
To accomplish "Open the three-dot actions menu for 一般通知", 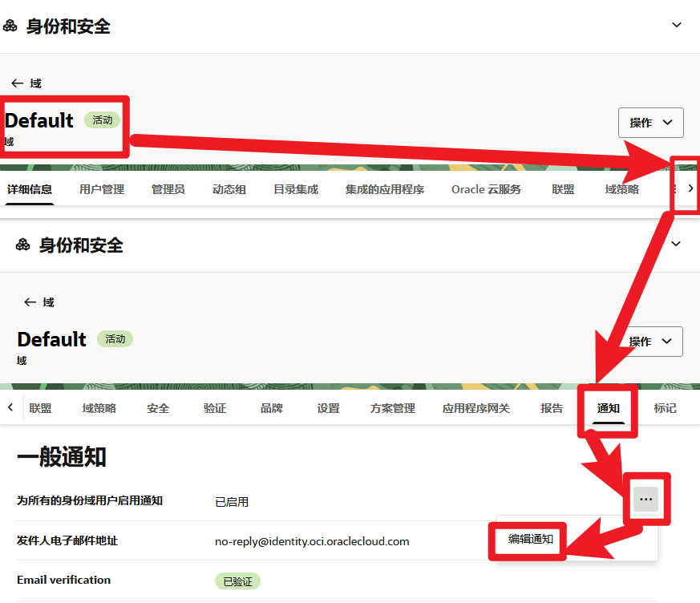I will point(645,499).
